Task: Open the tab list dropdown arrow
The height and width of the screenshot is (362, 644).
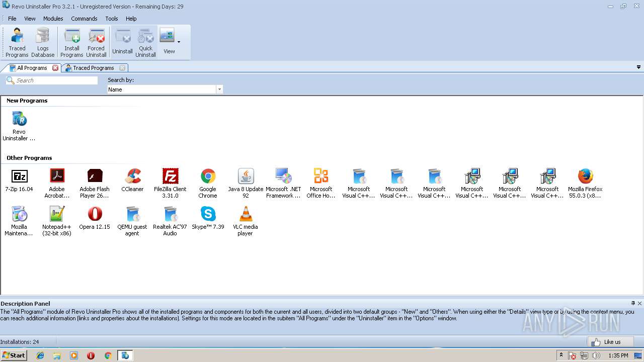Action: pyautogui.click(x=639, y=67)
